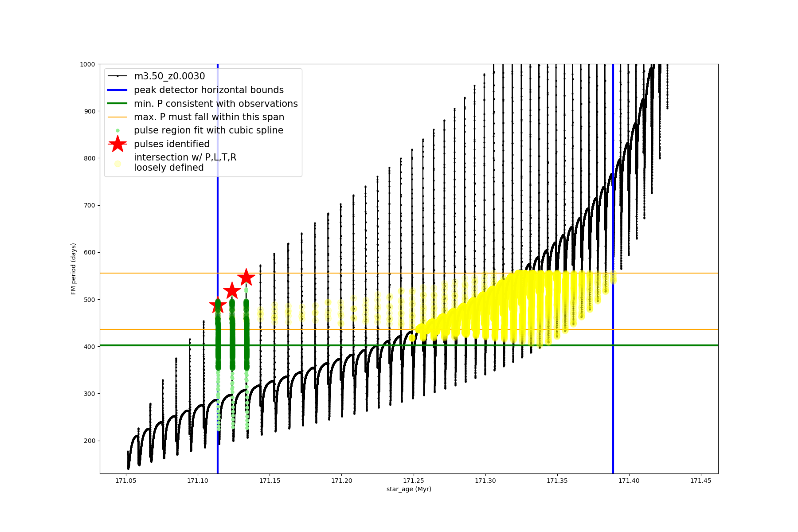
Task: Click the 171.25 tick label on x-axis
Action: (414, 480)
